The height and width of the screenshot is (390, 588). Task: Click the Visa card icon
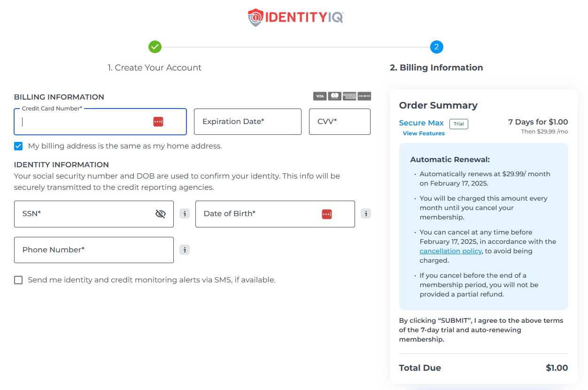(320, 96)
